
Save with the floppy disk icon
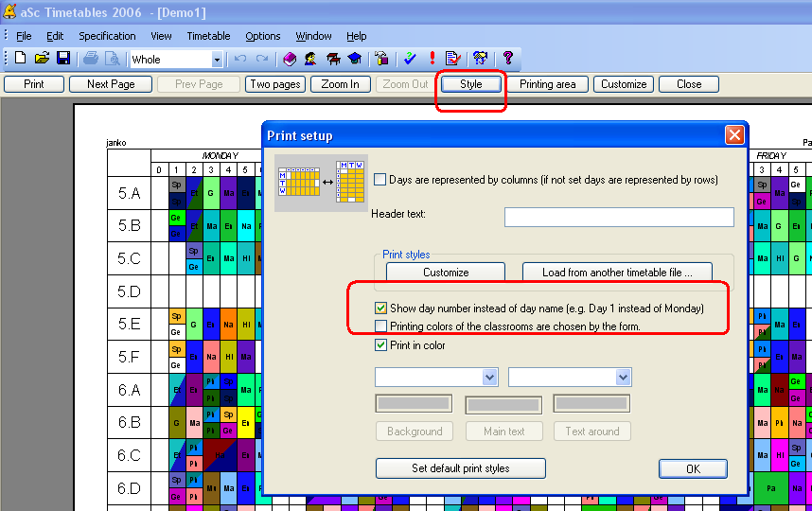[x=63, y=59]
